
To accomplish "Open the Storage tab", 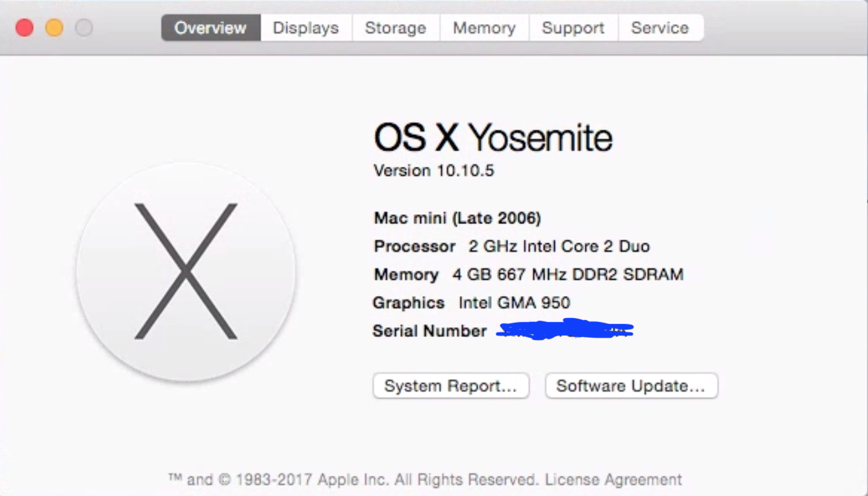I will pyautogui.click(x=395, y=28).
